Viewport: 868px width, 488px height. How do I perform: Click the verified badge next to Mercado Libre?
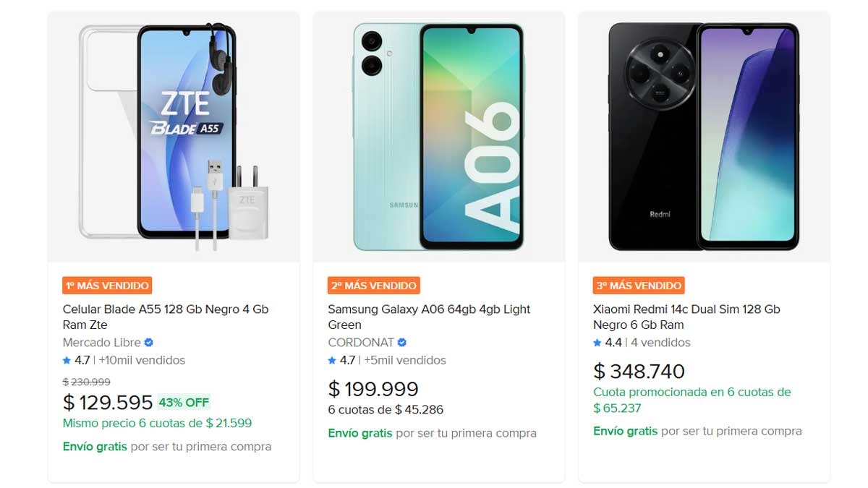148,343
